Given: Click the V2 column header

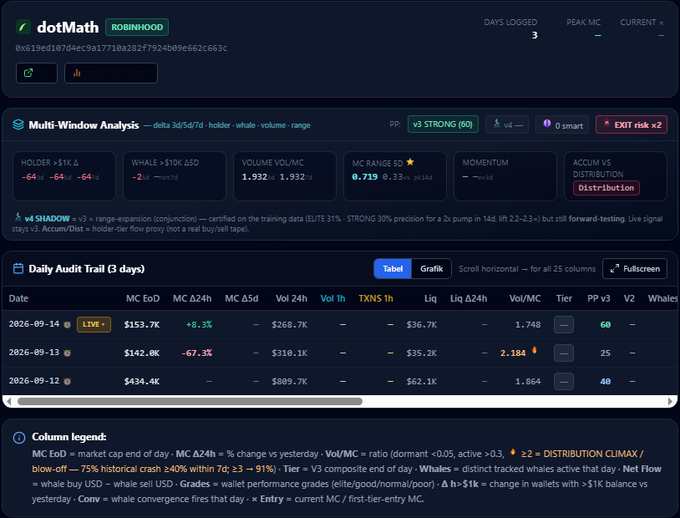Looking at the screenshot, I should click(x=629, y=298).
